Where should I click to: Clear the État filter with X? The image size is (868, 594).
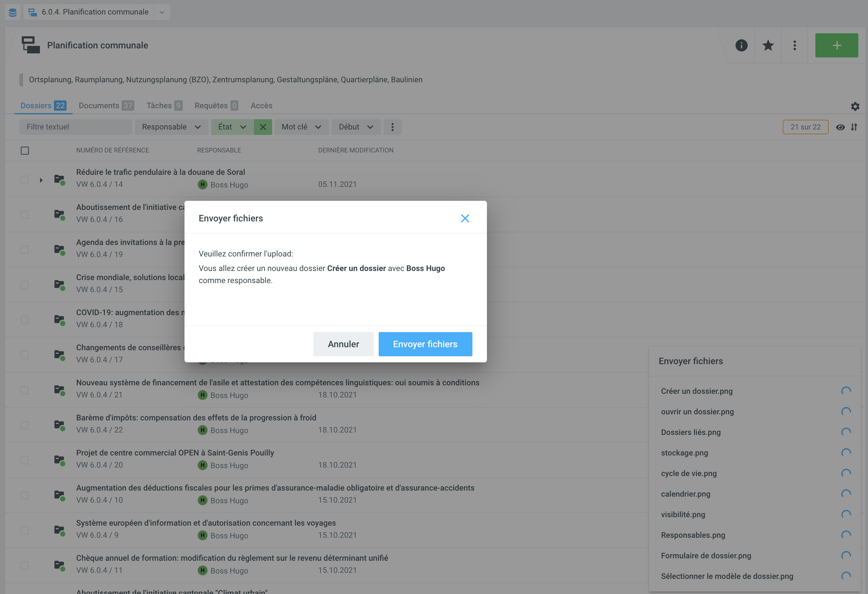(x=263, y=127)
